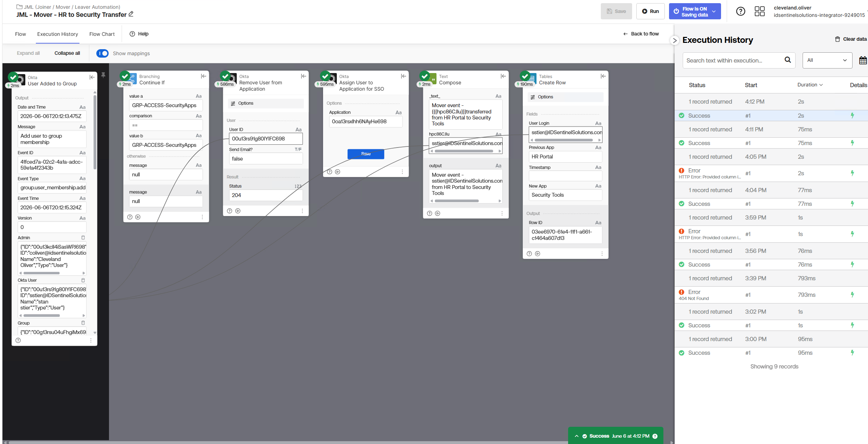The width and height of the screenshot is (868, 444).
Task: Click the help icon under Create Row card
Action: pyautogui.click(x=529, y=254)
